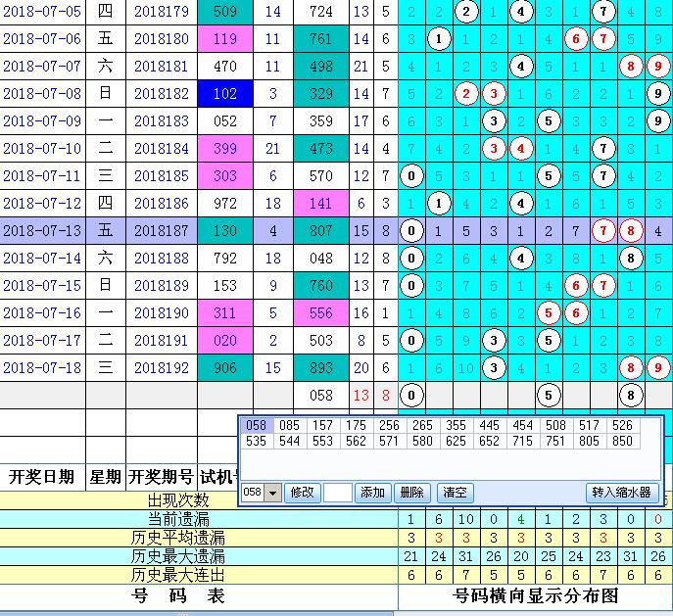Image resolution: width=673 pixels, height=616 pixels.
Task: Select the highlighted 2018-07-13 date cell
Action: 42,231
